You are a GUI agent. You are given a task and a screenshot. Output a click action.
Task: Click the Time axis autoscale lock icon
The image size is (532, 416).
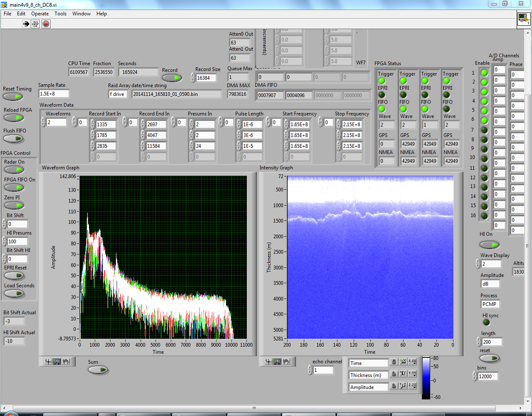click(x=394, y=362)
